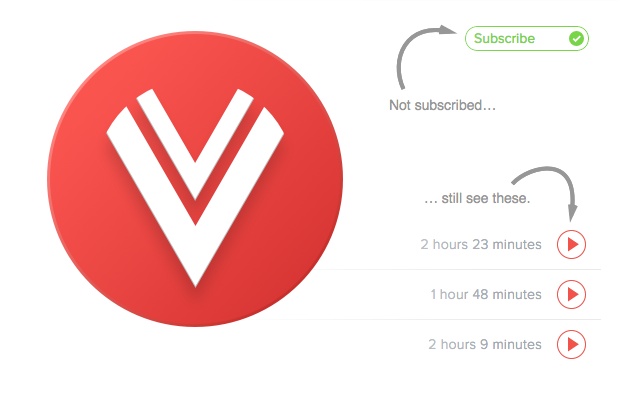Click the word "Subscribe" in green
Viewport: 640px width, 400px height.
[504, 38]
